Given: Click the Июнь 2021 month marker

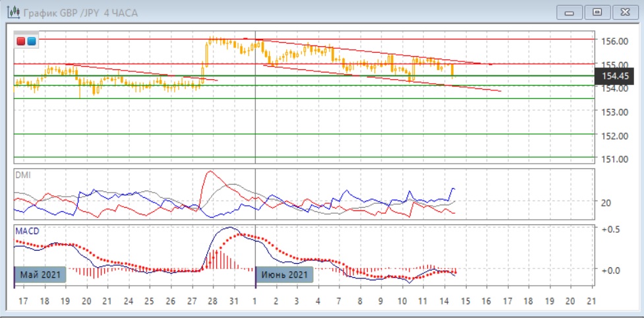Looking at the screenshot, I should (283, 274).
